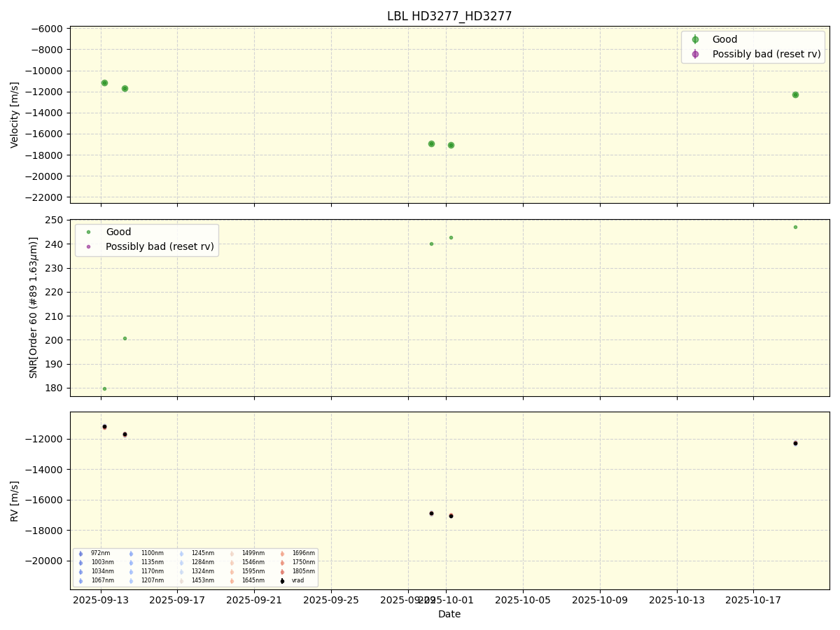
Task: Click the last RV point in bottom panel
Action: click(795, 443)
